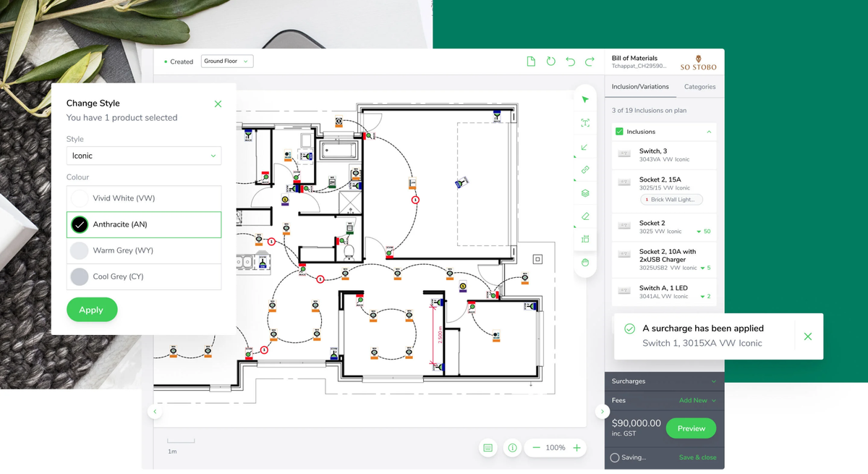Select the Cool Grey (CY) colour

144,276
